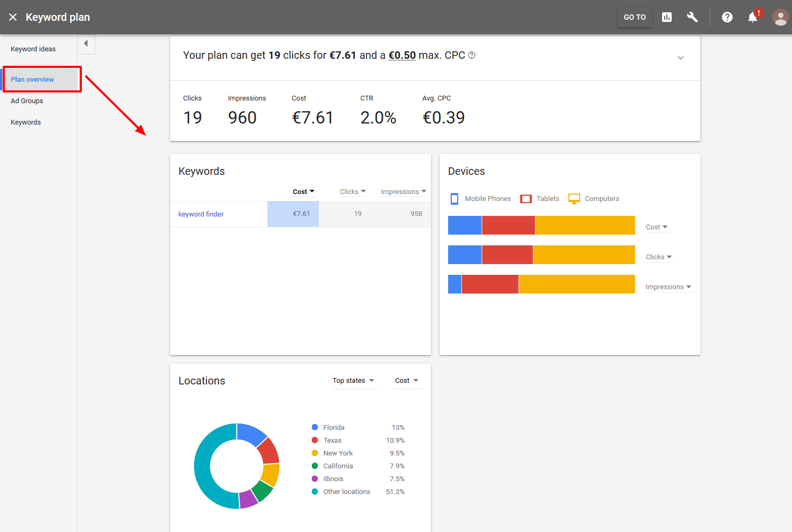792x532 pixels.
Task: Open Devices Clicks metric dropdown
Action: [x=659, y=257]
